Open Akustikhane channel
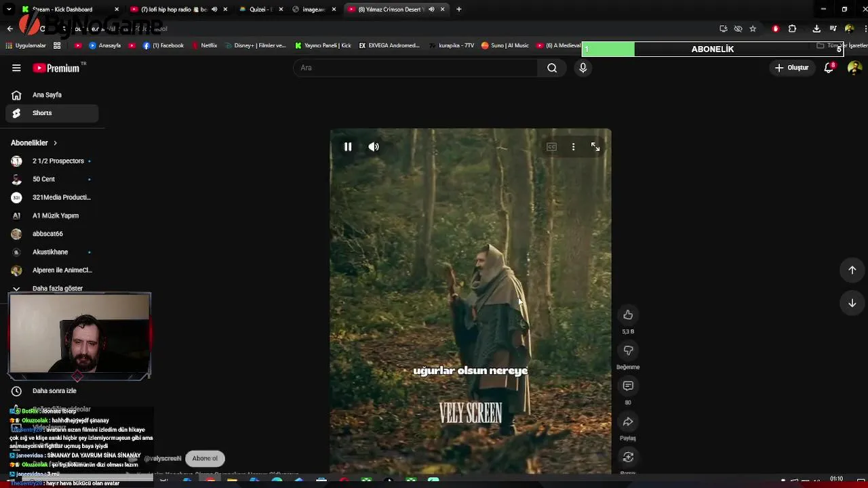The height and width of the screenshot is (488, 868). pyautogui.click(x=52, y=252)
